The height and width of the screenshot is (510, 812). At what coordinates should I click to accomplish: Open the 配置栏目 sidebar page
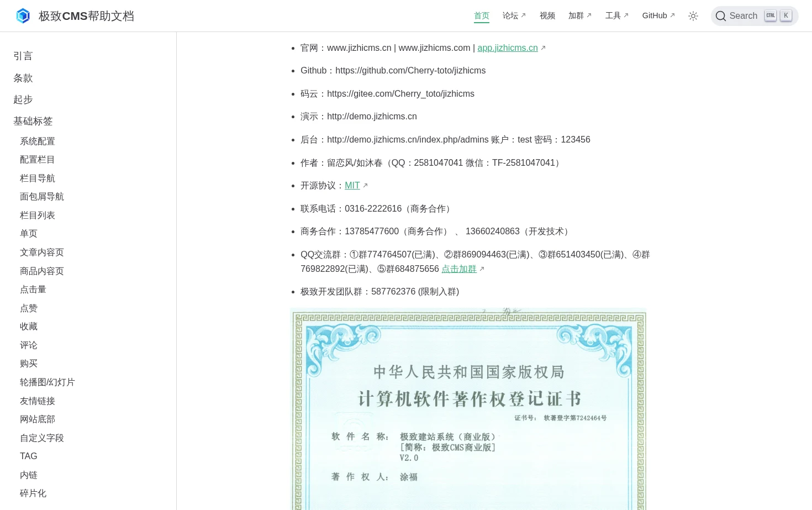pyautogui.click(x=38, y=160)
